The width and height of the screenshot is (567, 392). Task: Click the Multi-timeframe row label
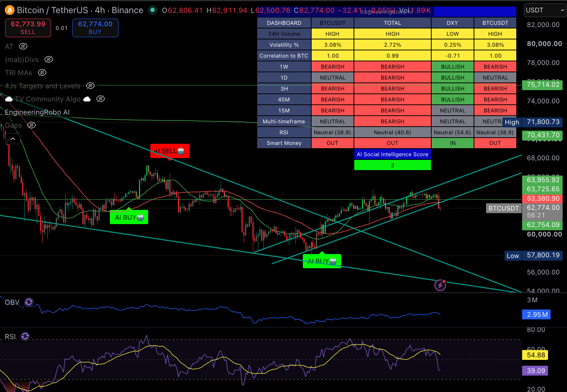[x=284, y=121]
